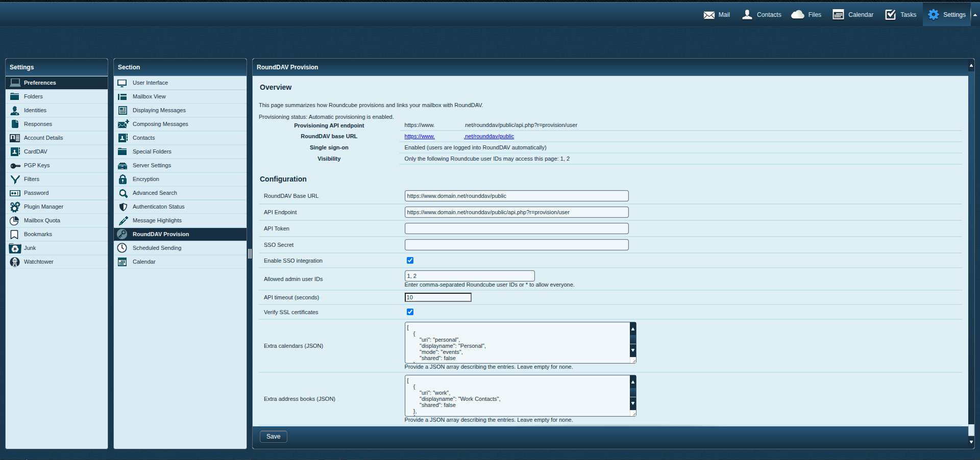
Task: Select Advanced Search section
Action: click(155, 193)
